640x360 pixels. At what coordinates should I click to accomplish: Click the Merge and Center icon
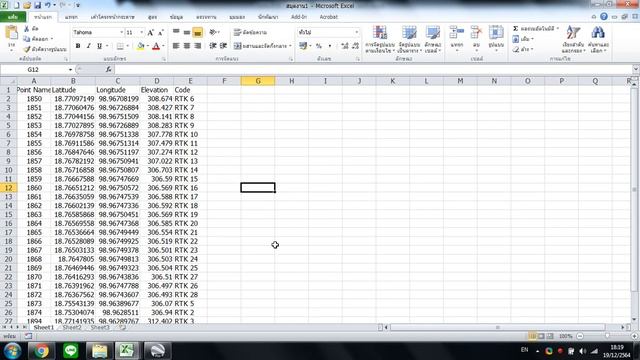click(238, 46)
